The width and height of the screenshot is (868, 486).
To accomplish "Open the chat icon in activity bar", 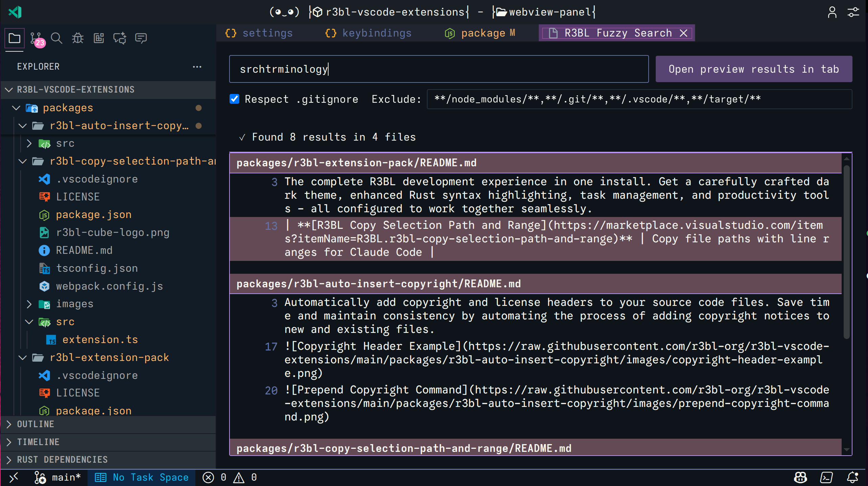I will coord(141,38).
